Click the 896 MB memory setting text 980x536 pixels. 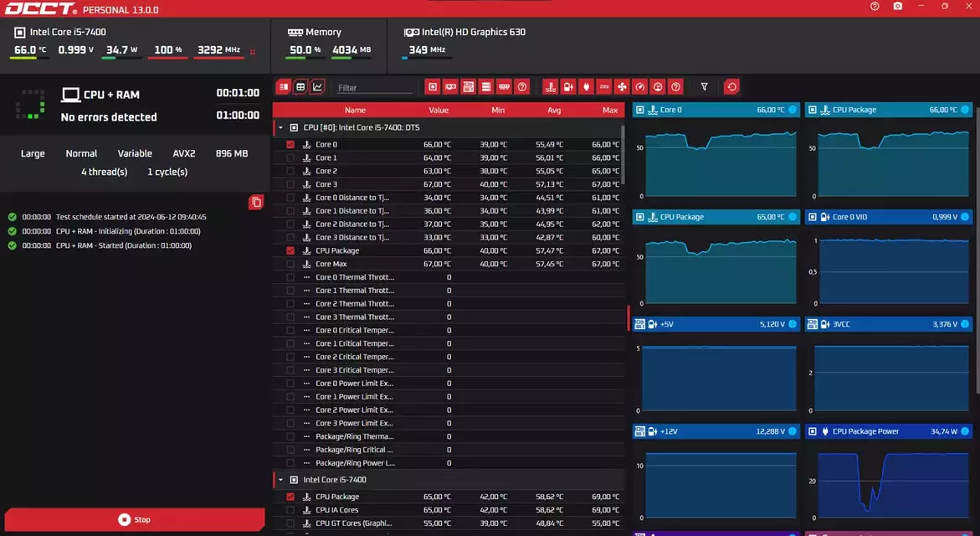point(232,153)
